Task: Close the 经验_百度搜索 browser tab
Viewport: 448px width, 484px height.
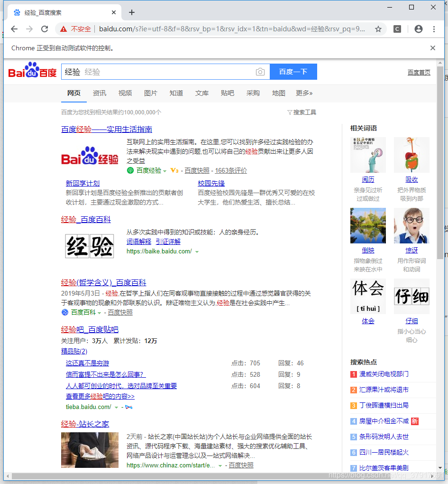Action: pos(114,12)
